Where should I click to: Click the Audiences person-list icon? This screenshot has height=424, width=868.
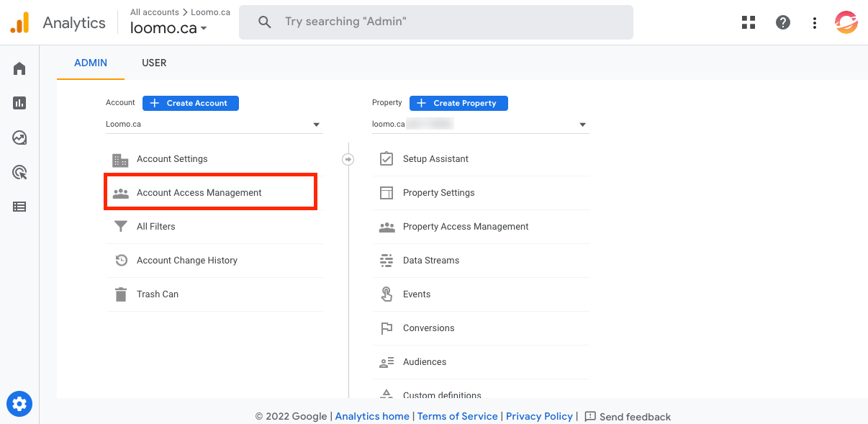coord(386,362)
